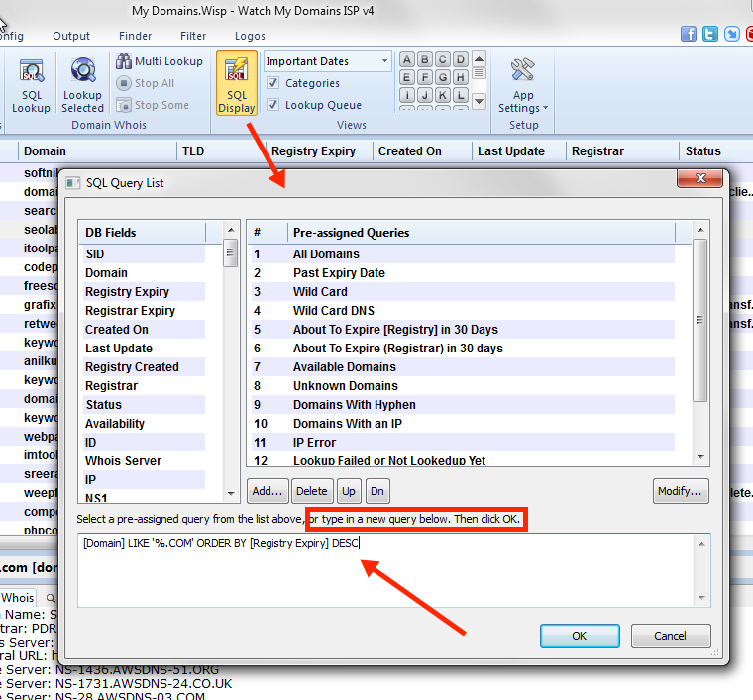Image resolution: width=753 pixels, height=700 pixels.
Task: Select the Available Domains query
Action: coord(463,367)
